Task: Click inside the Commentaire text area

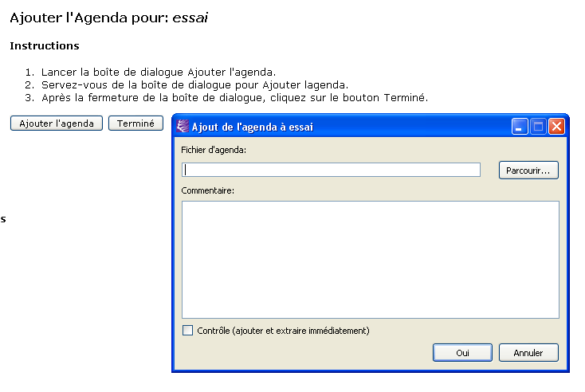Action: [x=370, y=259]
